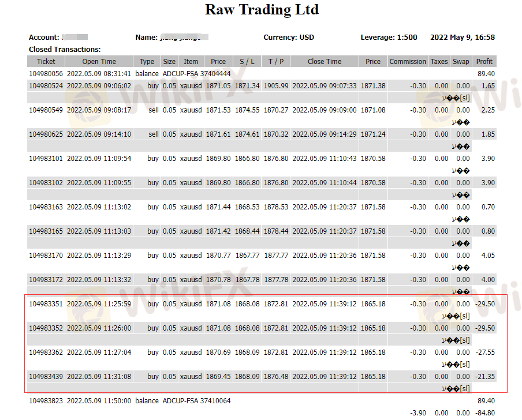522x420 pixels.
Task: Select the Profit column header
Action: (x=484, y=62)
